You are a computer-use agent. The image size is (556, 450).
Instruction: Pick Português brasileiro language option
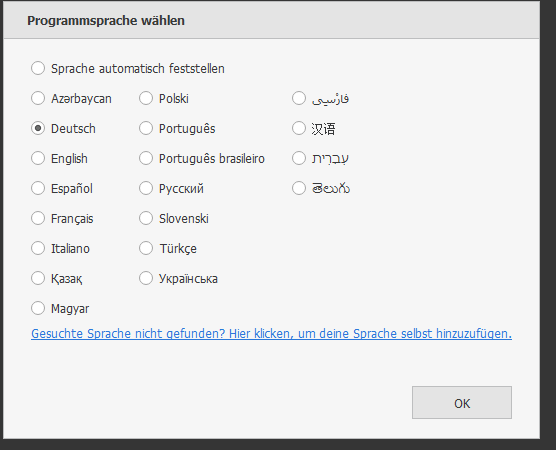pyautogui.click(x=146, y=158)
